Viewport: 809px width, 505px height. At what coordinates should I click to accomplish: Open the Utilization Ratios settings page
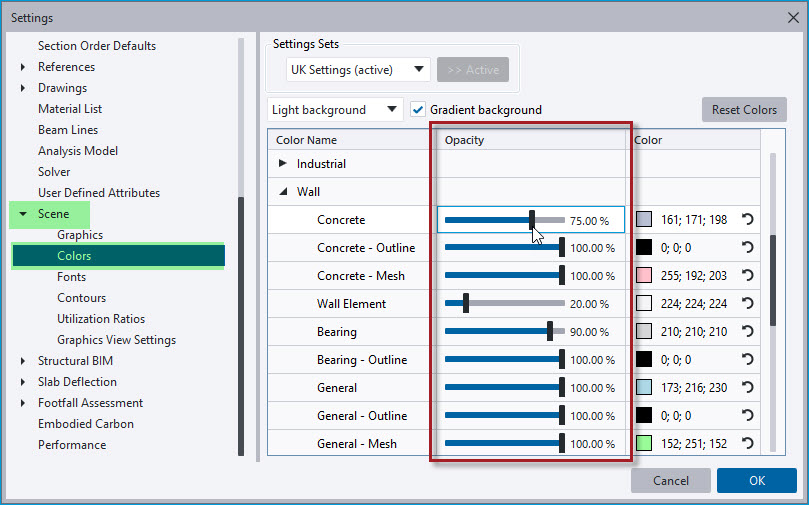point(101,319)
